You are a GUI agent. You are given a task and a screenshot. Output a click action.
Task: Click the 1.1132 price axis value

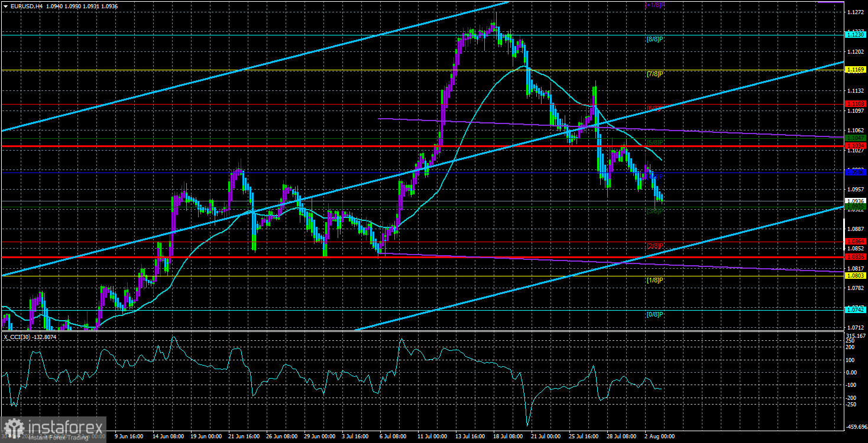point(856,91)
